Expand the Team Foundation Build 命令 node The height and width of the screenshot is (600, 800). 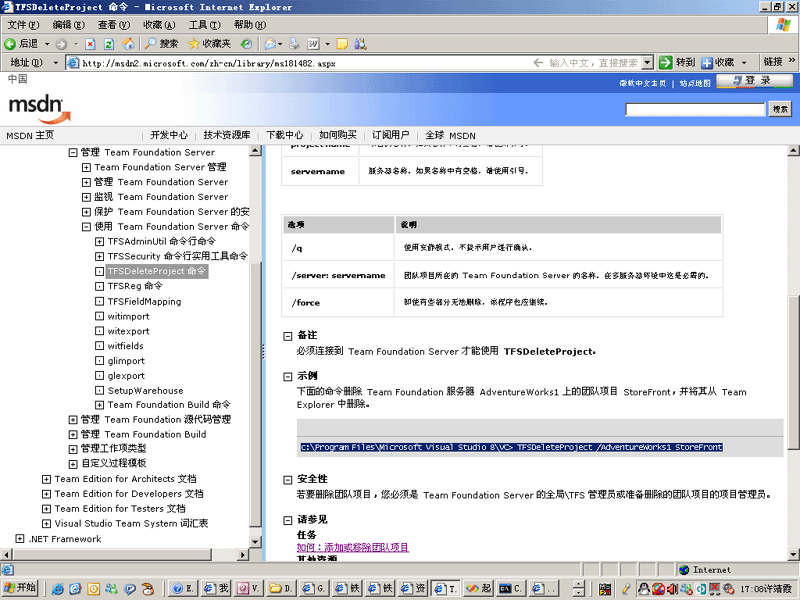coord(99,405)
